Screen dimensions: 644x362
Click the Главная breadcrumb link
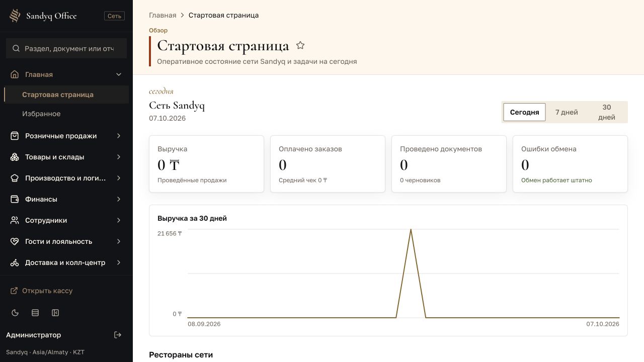(163, 15)
